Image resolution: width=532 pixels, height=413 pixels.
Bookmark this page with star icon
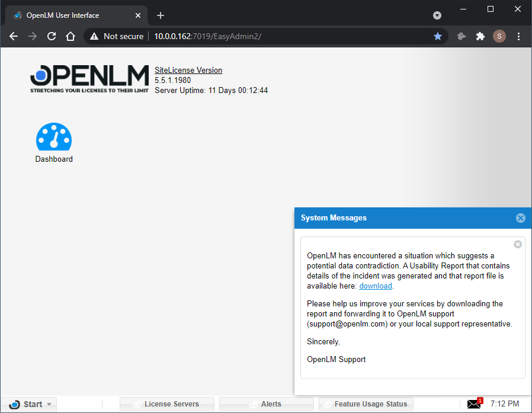(x=438, y=36)
